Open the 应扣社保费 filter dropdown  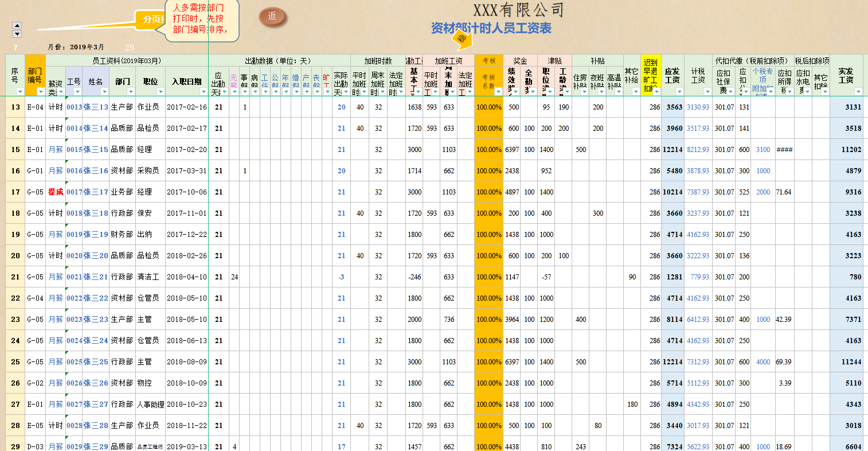730,92
